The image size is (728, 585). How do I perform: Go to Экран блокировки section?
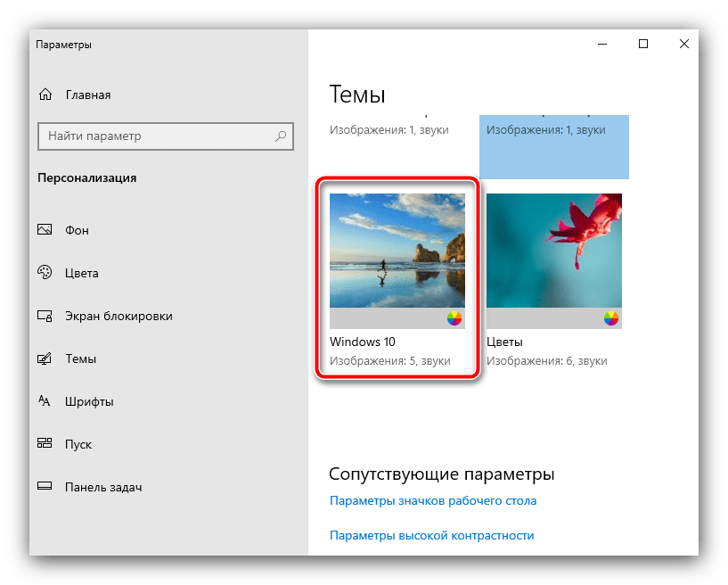tap(119, 316)
